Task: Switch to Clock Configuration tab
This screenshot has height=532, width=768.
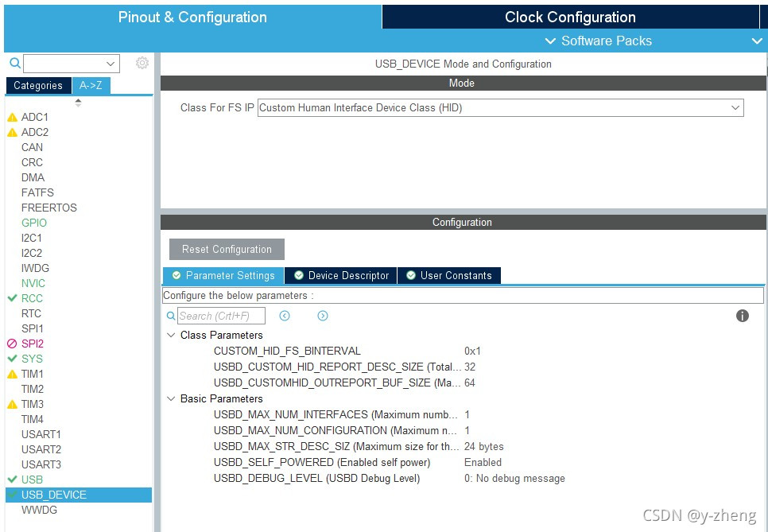Action: coord(570,17)
